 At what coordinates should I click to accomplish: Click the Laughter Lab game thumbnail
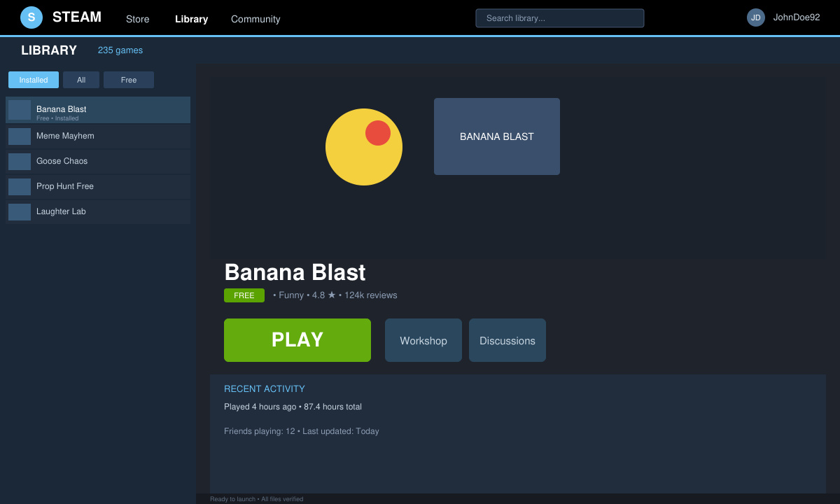[20, 212]
